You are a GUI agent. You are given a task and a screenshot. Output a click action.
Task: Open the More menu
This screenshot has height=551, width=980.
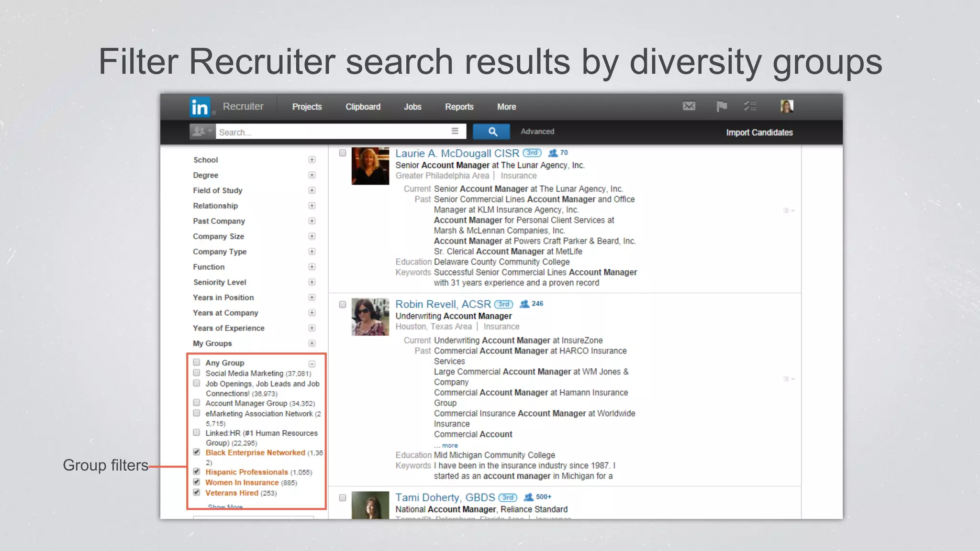506,107
